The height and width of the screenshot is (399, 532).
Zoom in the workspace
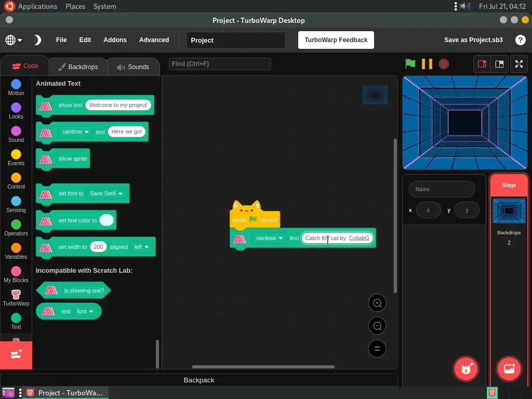[377, 303]
